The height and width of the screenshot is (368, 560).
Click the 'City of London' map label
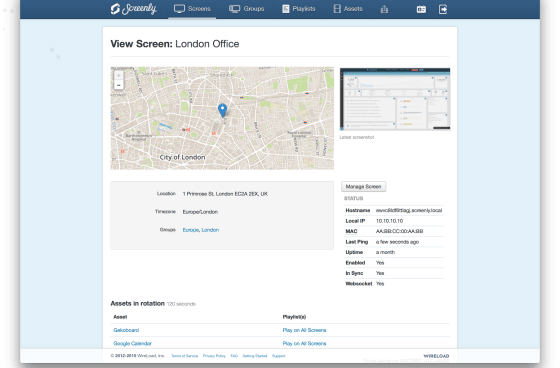(182, 157)
